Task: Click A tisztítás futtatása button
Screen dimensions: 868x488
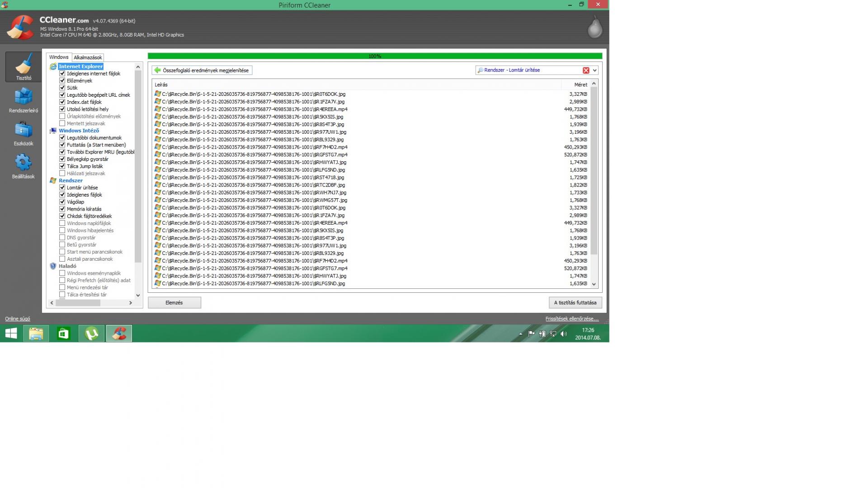Action: [x=575, y=303]
